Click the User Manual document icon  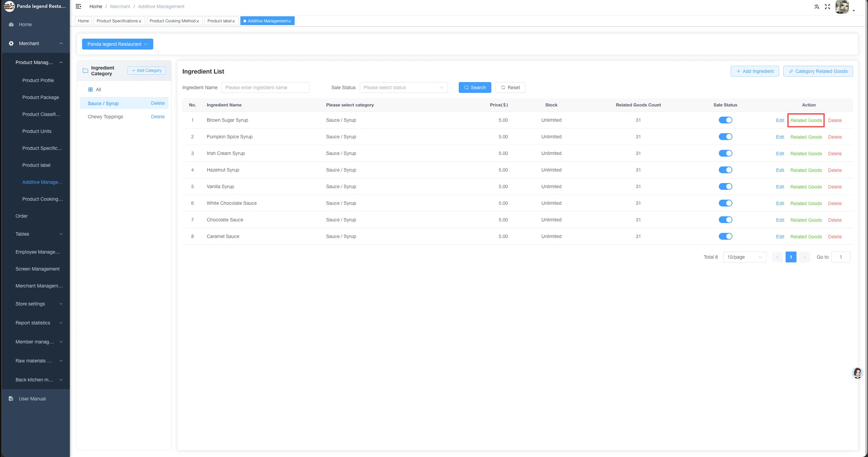(x=11, y=399)
